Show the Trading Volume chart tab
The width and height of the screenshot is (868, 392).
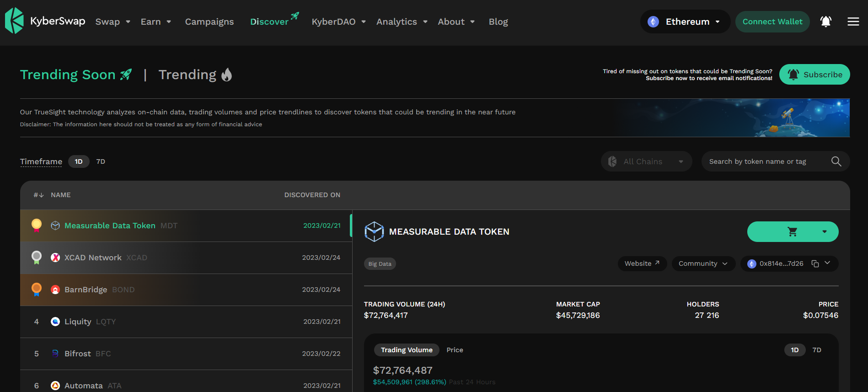(407, 350)
